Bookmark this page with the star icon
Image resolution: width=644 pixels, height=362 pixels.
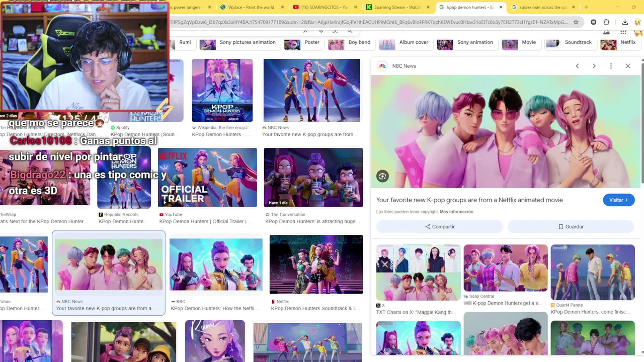pyautogui.click(x=576, y=22)
